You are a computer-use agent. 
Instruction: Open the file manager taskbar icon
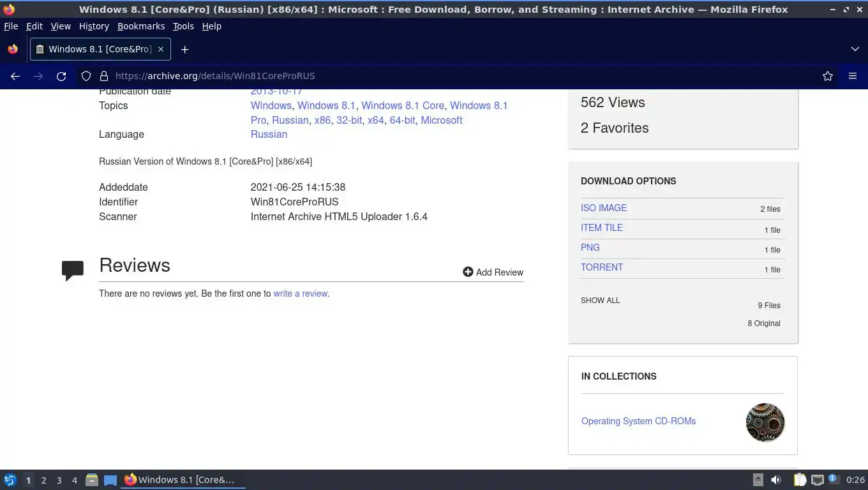tap(92, 480)
